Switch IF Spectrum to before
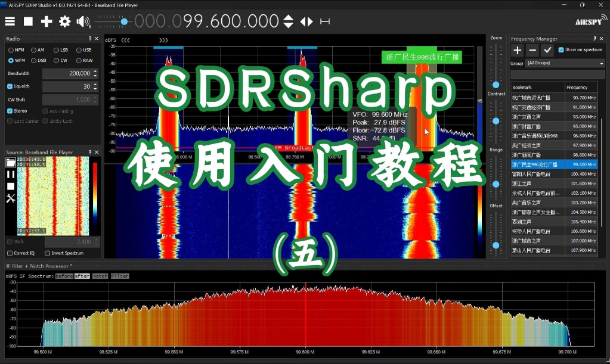610x364 pixels. coord(64,276)
